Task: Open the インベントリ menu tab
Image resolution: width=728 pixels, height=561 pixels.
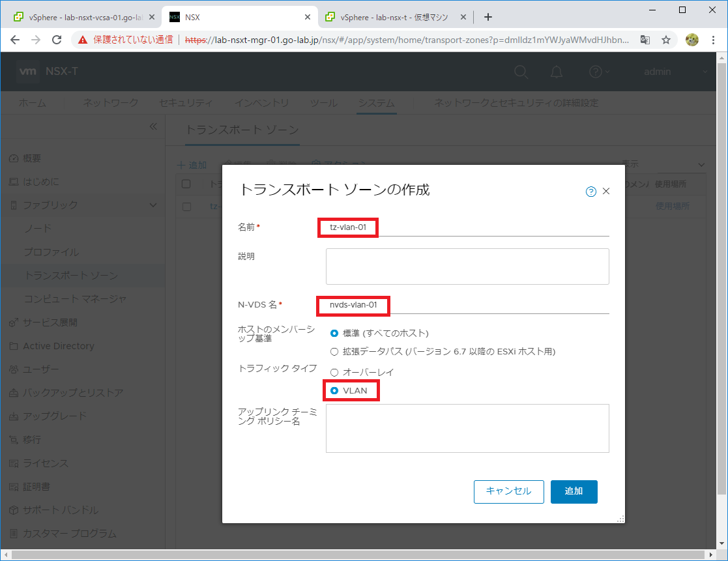Action: (x=261, y=103)
